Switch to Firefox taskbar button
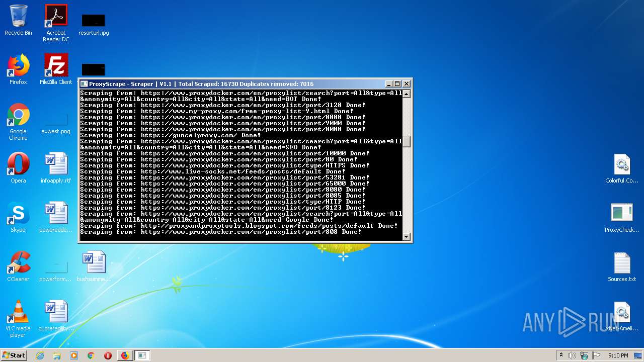 pos(125,355)
